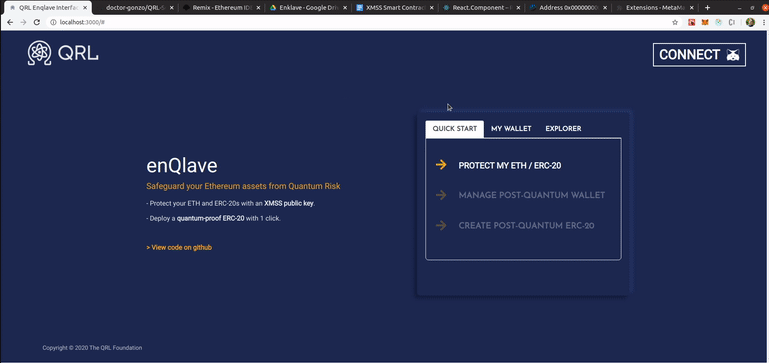Click the bold "quantum-proof ERC-20" text
The width and height of the screenshot is (769, 363).
point(210,218)
